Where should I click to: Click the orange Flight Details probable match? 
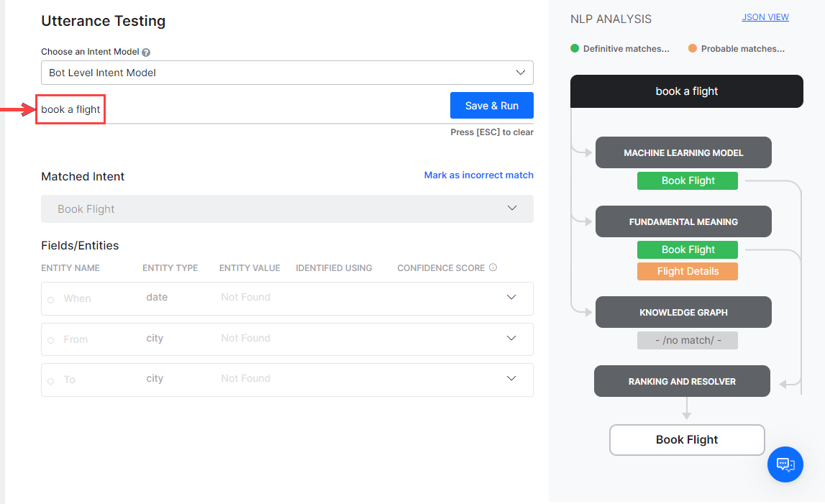coord(687,271)
